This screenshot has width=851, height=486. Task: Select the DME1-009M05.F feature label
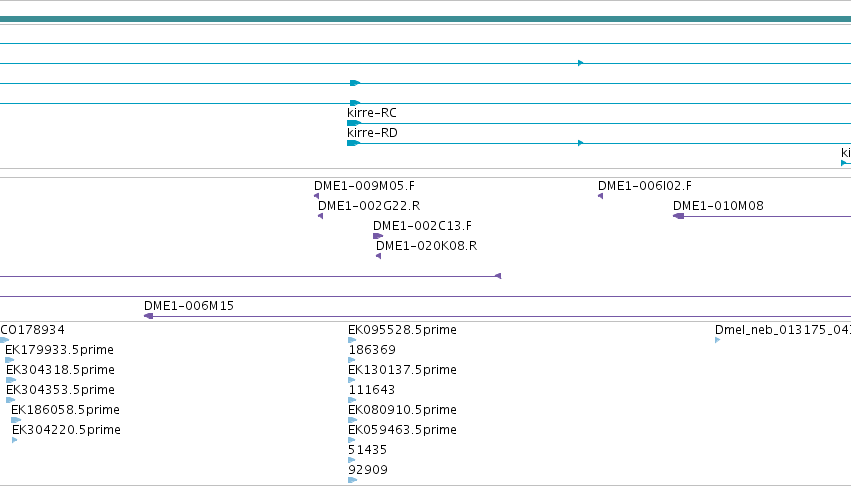[x=364, y=186]
